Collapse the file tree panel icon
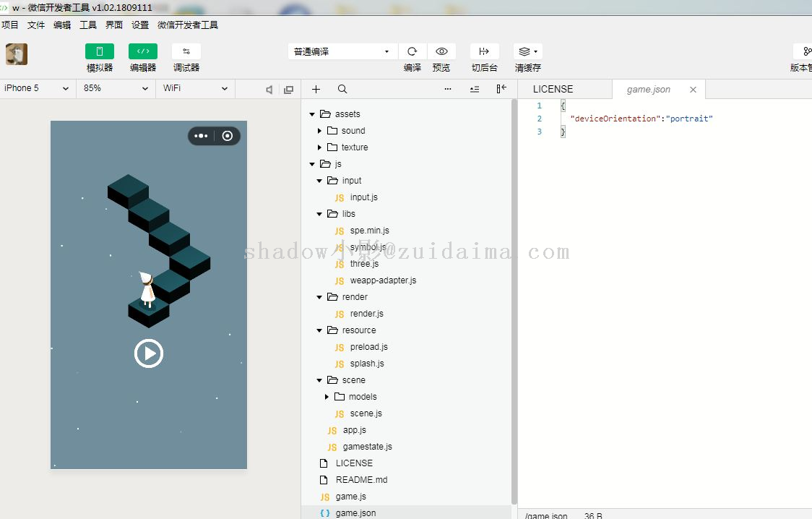 tap(501, 89)
